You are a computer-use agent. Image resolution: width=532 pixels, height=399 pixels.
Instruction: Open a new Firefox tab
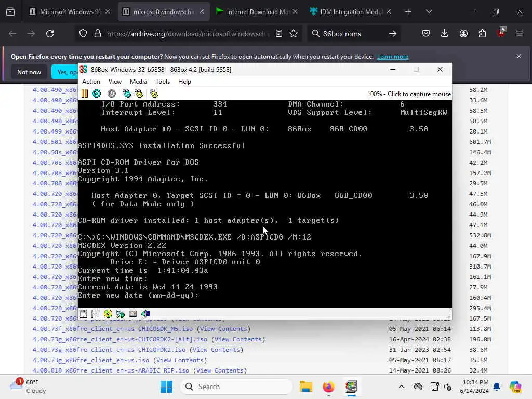[x=408, y=12]
